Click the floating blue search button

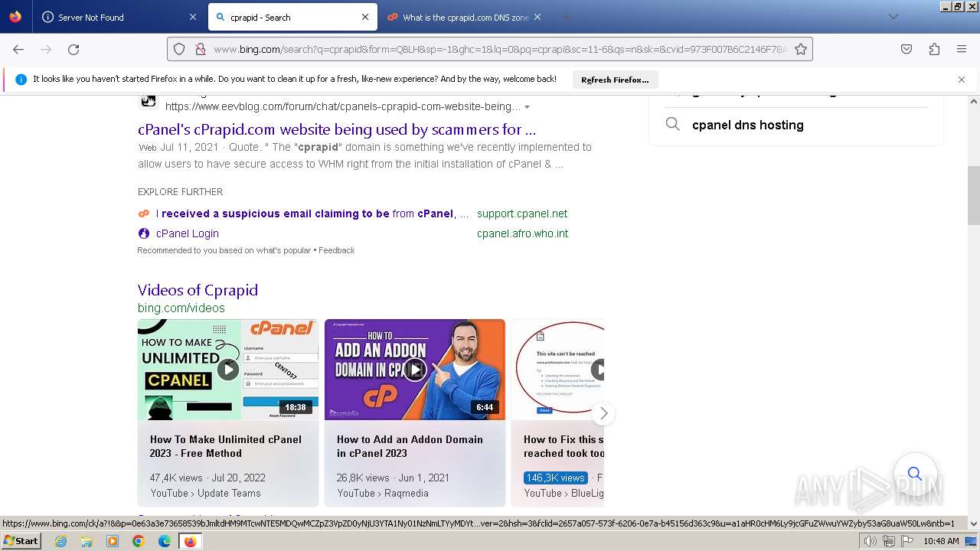tap(915, 474)
